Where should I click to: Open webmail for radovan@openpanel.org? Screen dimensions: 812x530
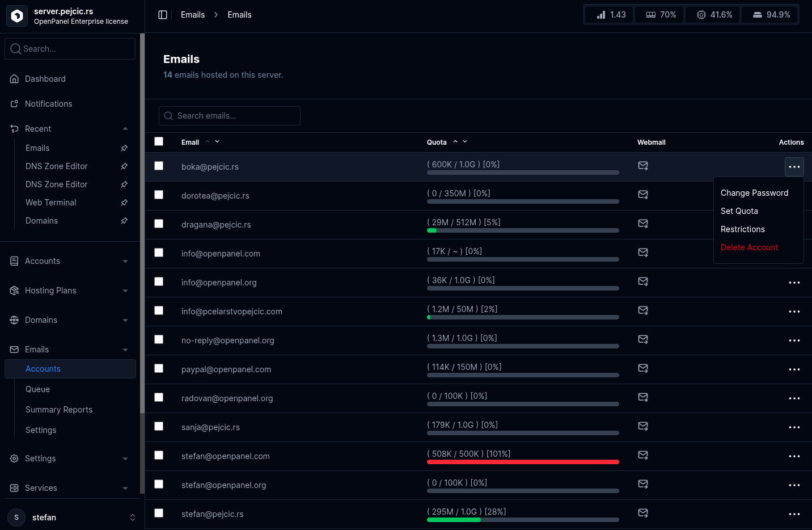click(643, 397)
